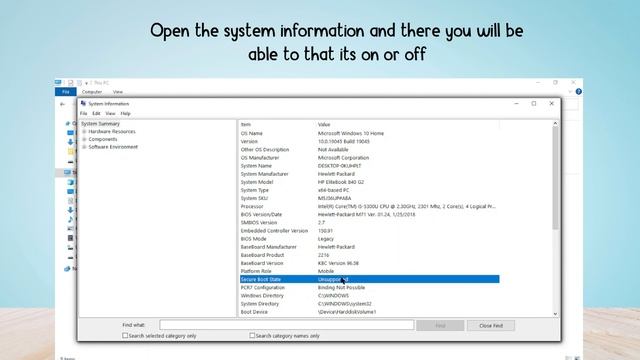Select the System Directory row
The height and width of the screenshot is (360, 640).
click(x=369, y=304)
